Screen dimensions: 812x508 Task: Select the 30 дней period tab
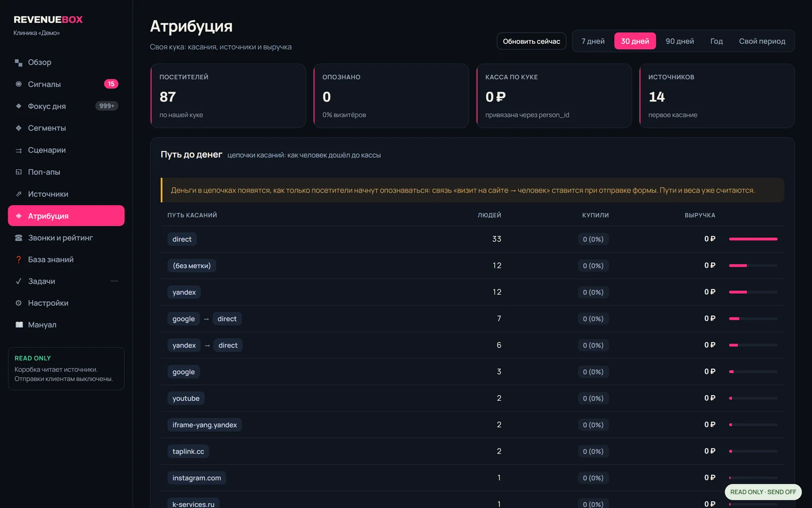pyautogui.click(x=635, y=41)
